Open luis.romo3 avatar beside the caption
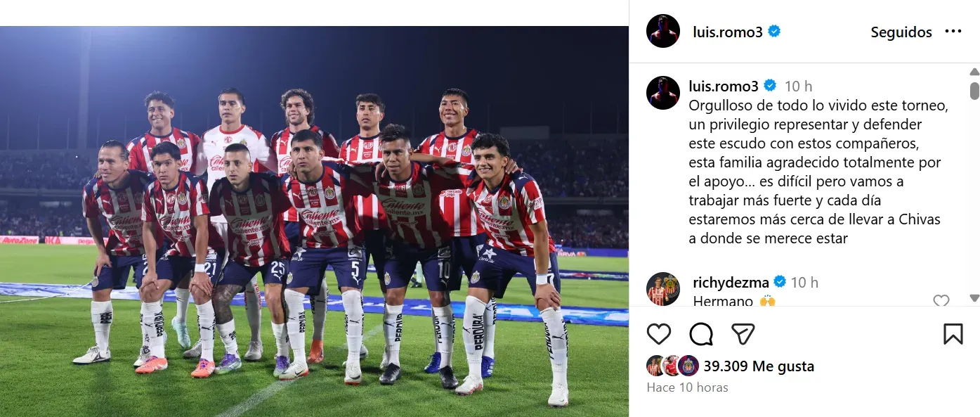The image size is (980, 417). pos(663,93)
